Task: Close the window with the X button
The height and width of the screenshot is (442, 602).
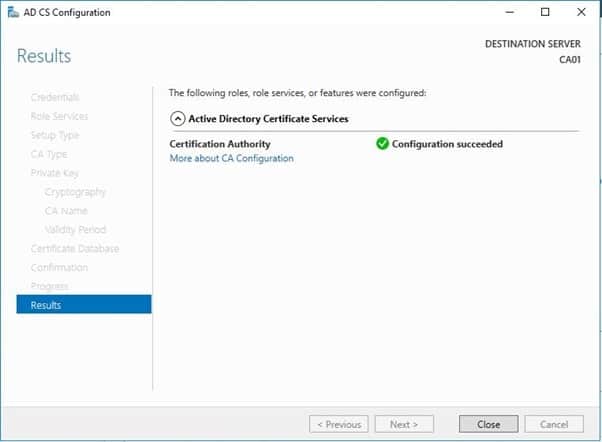Action: (x=581, y=12)
